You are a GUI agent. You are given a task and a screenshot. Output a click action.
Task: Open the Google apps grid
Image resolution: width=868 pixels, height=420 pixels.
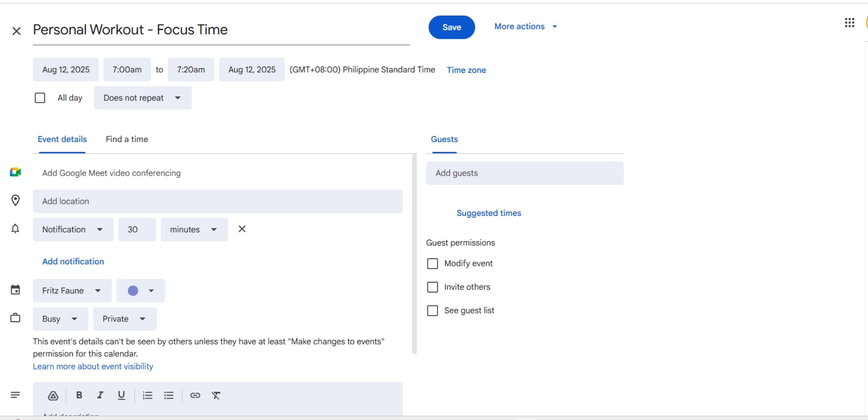(x=849, y=23)
